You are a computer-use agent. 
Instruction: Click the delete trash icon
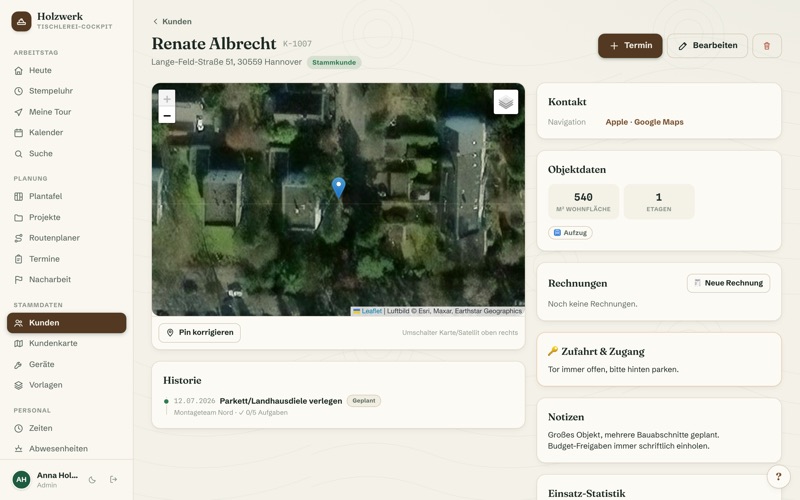(766, 46)
